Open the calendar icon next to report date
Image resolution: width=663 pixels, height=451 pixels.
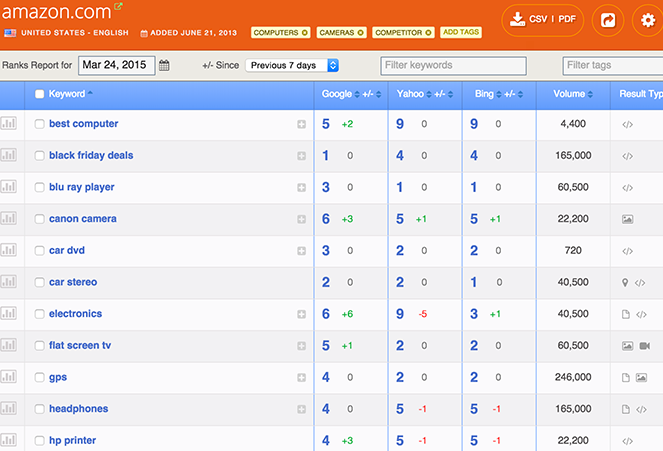click(164, 66)
